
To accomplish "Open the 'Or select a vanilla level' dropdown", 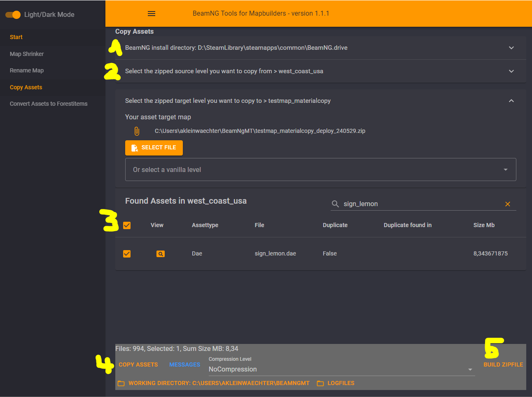I will click(321, 169).
